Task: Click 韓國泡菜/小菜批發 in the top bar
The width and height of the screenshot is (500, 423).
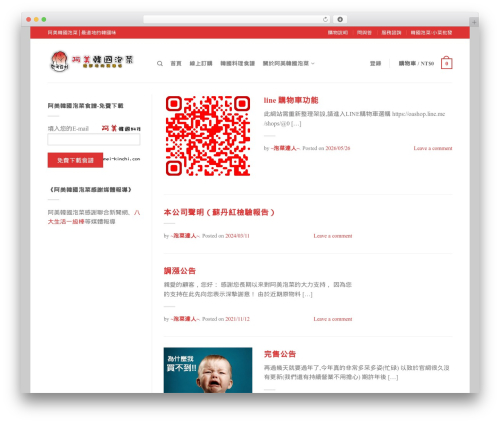Action: pos(431,33)
